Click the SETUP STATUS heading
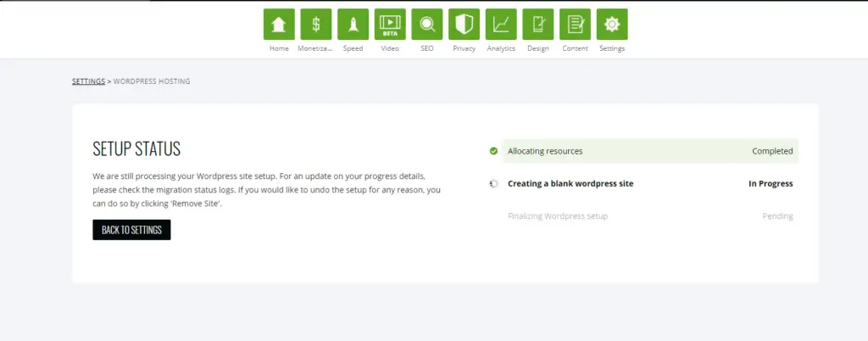Viewport: 868px width, 341px height. point(136,149)
